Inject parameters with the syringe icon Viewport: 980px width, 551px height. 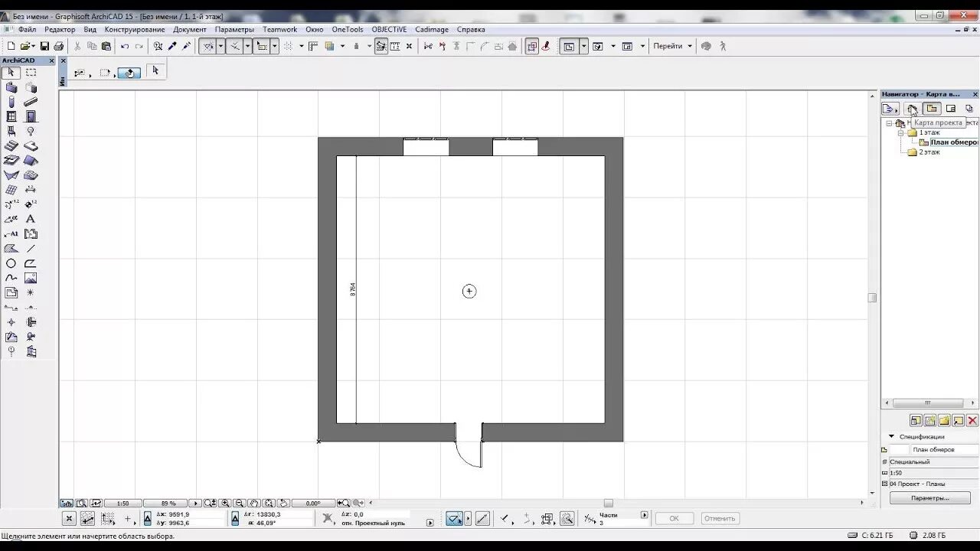point(186,46)
